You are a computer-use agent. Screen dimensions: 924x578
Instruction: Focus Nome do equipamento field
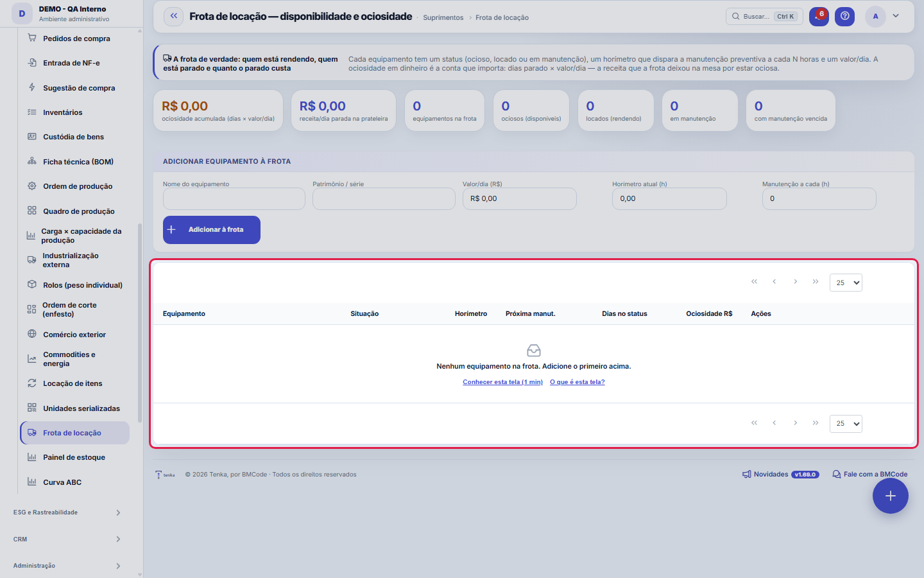point(234,198)
